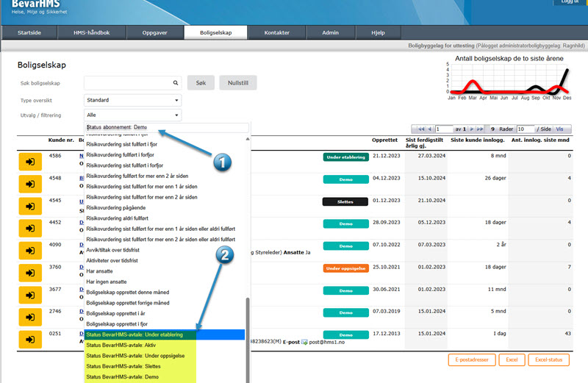
Task: Click the search magnifier icon in search field
Action: click(176, 83)
